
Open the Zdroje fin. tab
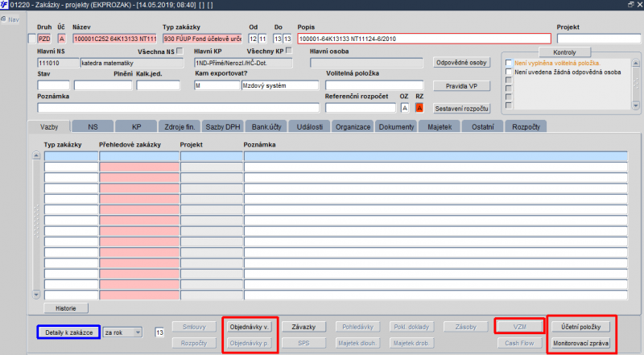tap(180, 127)
